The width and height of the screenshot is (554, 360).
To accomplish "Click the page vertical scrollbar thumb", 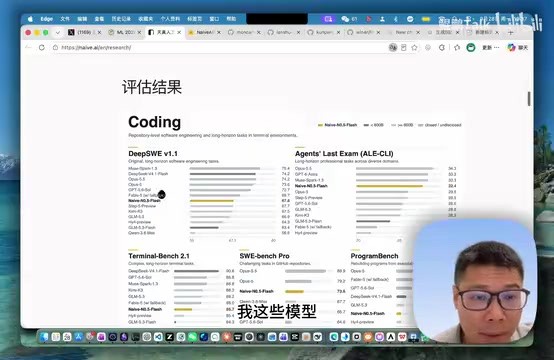I will [x=529, y=99].
